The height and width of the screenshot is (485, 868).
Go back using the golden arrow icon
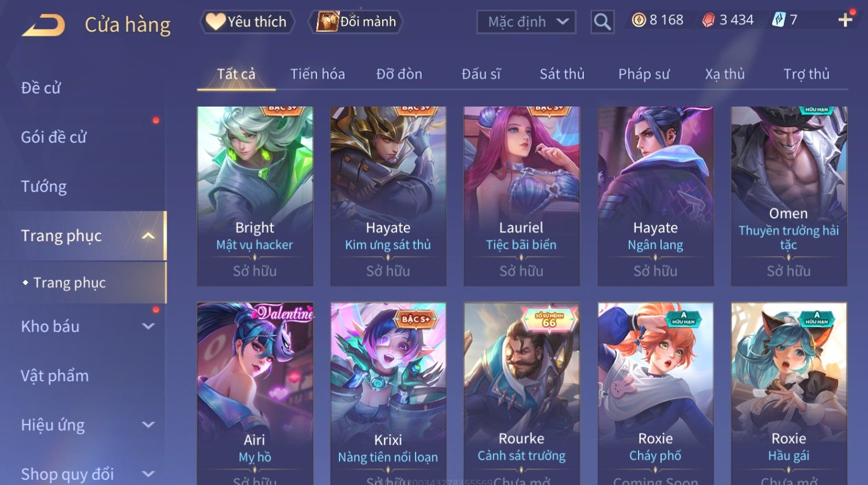coord(43,25)
